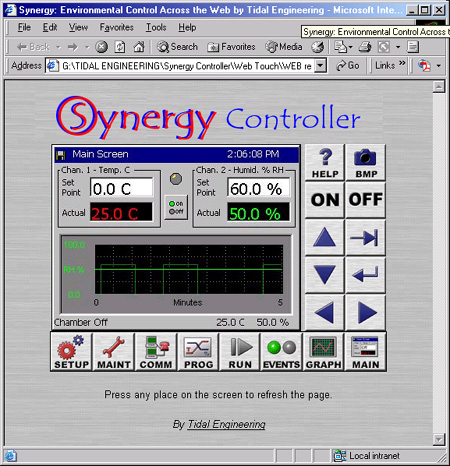Click the RH % trend graph
The height and width of the screenshot is (466, 450).
pyautogui.click(x=189, y=269)
